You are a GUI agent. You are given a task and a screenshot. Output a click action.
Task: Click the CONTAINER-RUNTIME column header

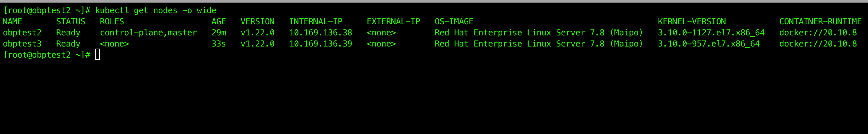pyautogui.click(x=821, y=22)
